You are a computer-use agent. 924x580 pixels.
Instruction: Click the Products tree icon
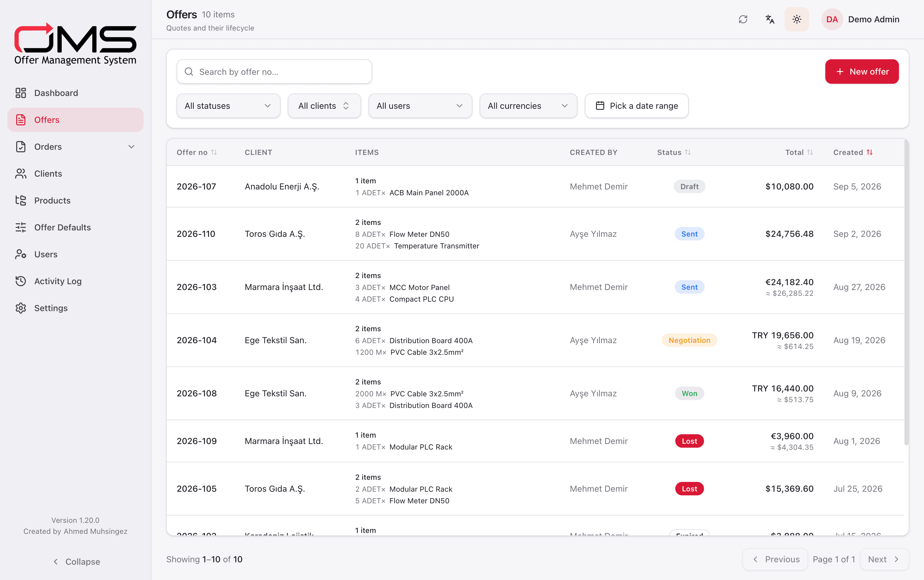[x=21, y=200]
